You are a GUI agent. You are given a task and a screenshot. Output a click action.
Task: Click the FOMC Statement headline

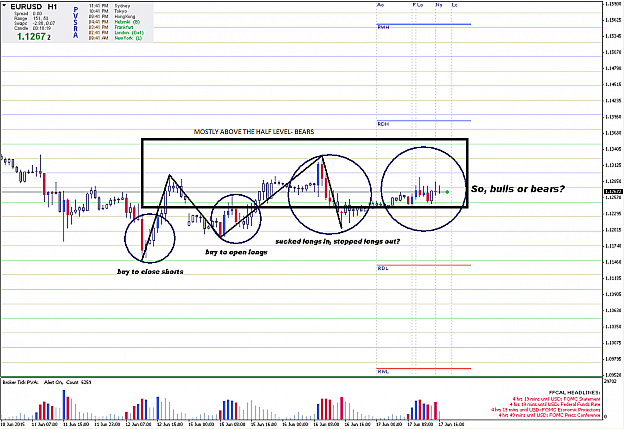point(556,399)
